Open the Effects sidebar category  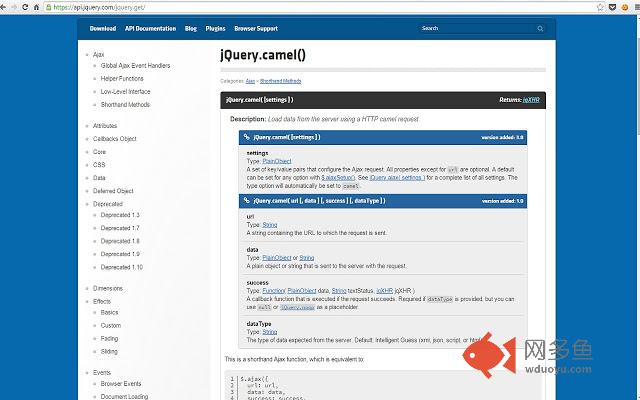(x=102, y=302)
